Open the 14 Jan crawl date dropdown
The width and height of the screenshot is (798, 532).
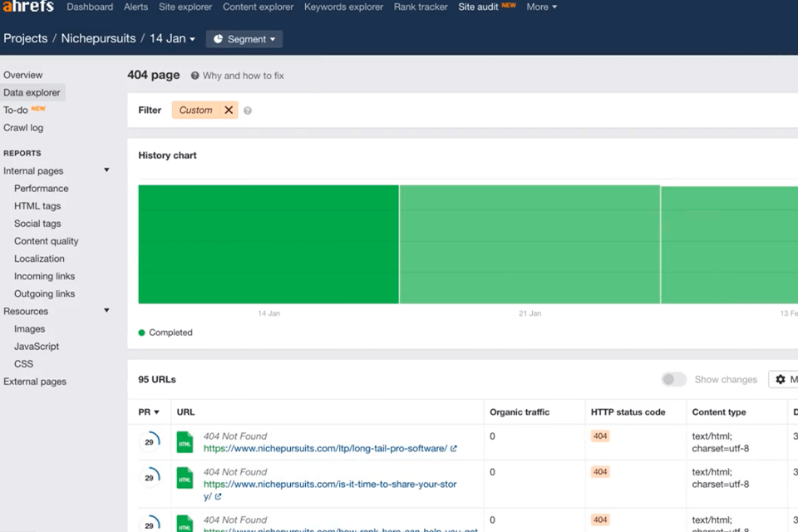point(172,39)
